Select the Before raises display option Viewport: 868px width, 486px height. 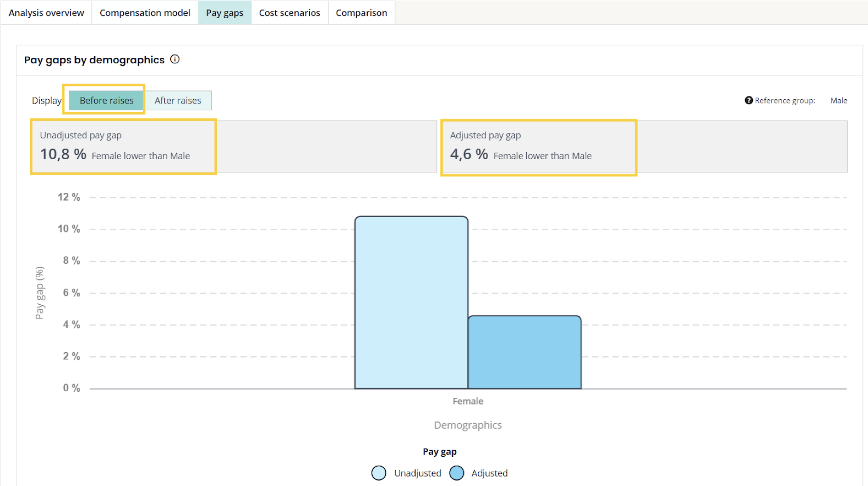point(106,101)
